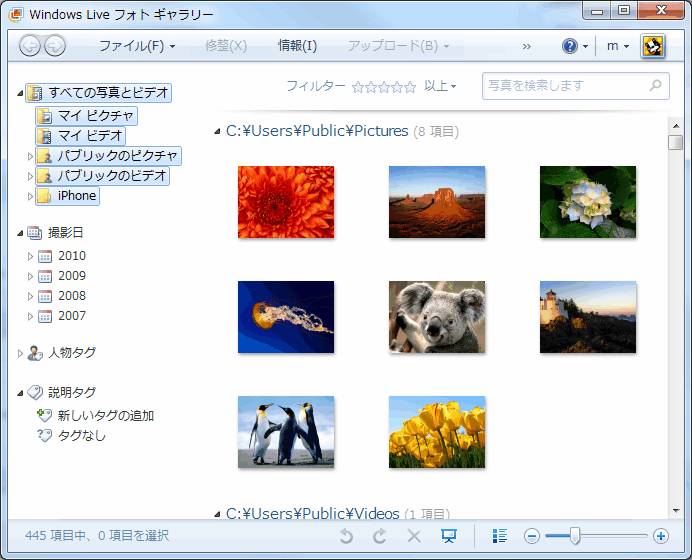Click the 人物タグ people icon
The image size is (692, 560).
34,353
